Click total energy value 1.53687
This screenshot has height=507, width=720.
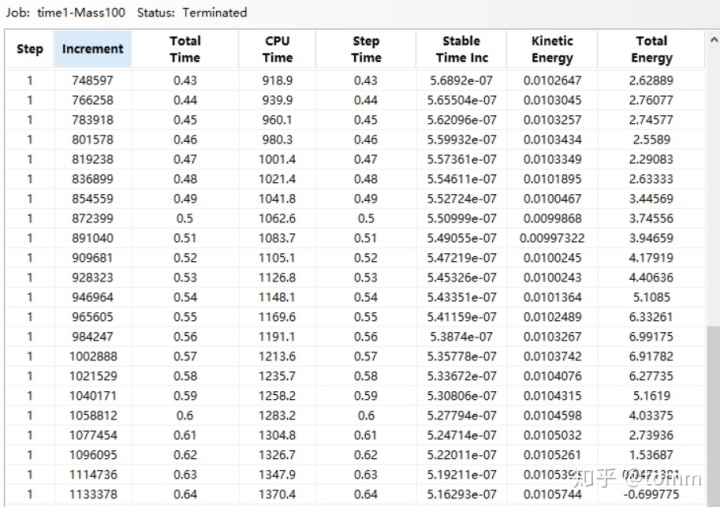point(651,456)
